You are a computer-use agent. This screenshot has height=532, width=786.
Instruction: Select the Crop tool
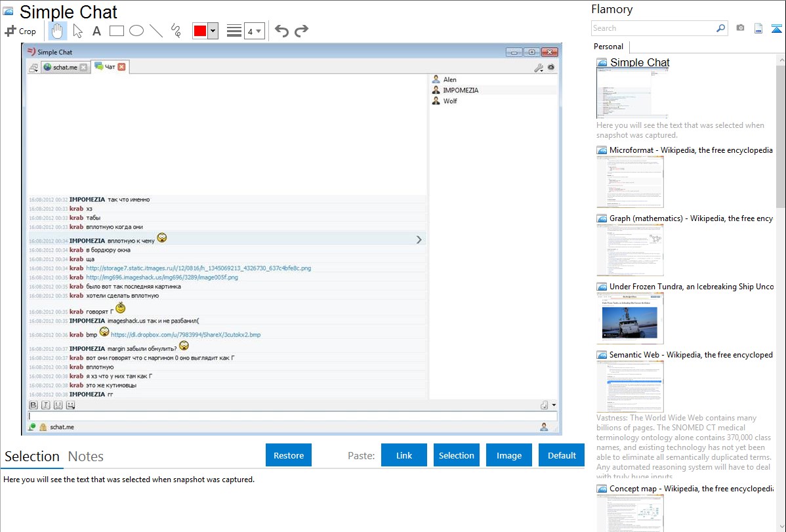tap(20, 31)
